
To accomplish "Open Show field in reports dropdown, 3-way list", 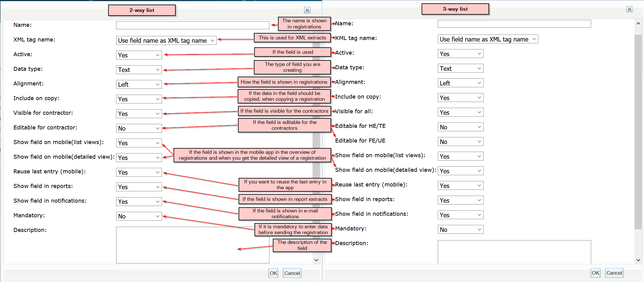I will tap(460, 200).
